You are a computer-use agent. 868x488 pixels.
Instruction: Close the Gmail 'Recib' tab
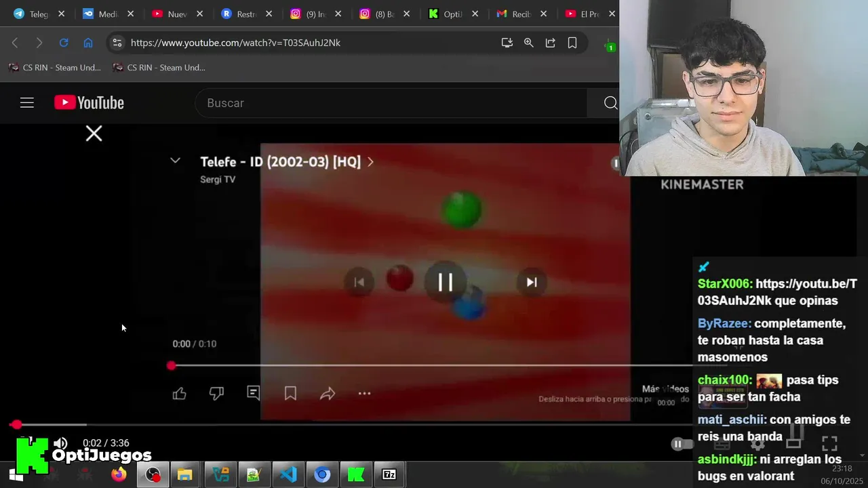pos(545,14)
